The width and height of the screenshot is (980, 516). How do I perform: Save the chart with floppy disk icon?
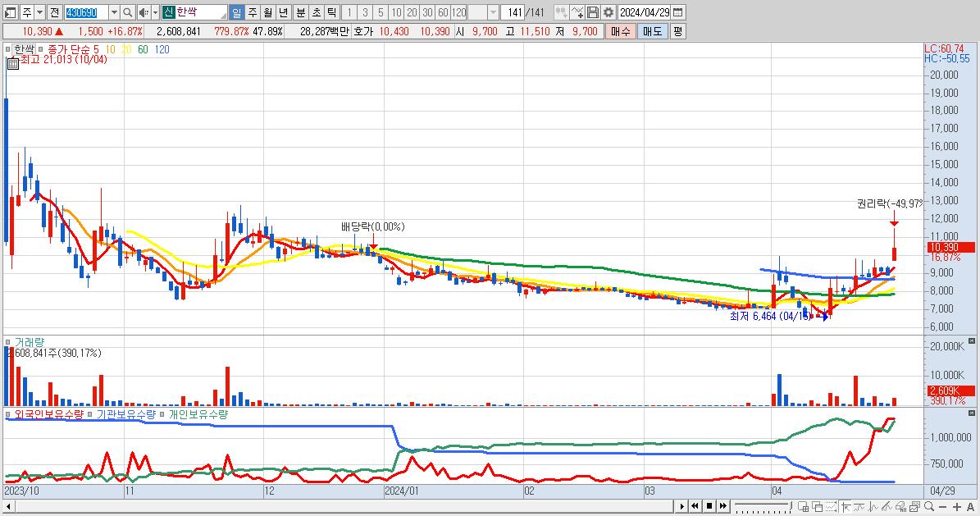(x=593, y=12)
